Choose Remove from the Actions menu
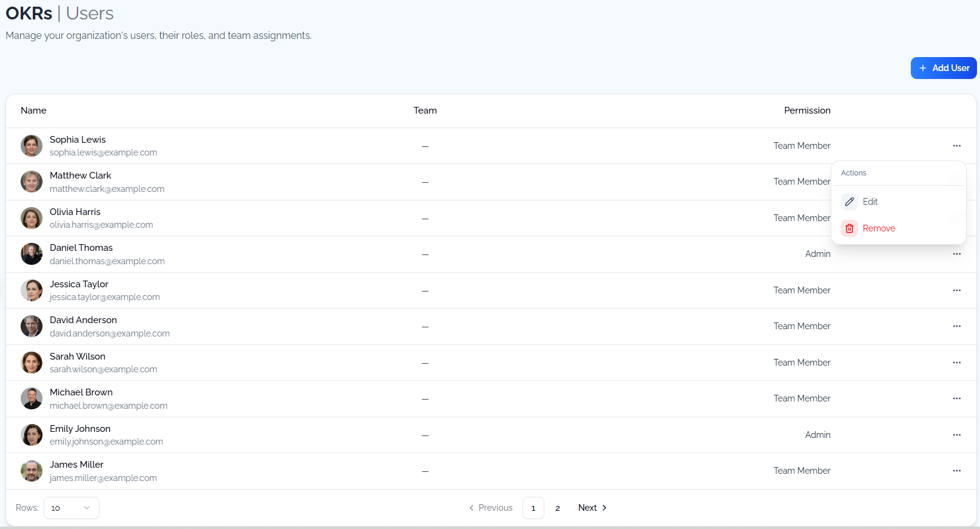Viewport: 980px width, 529px height. [x=879, y=228]
